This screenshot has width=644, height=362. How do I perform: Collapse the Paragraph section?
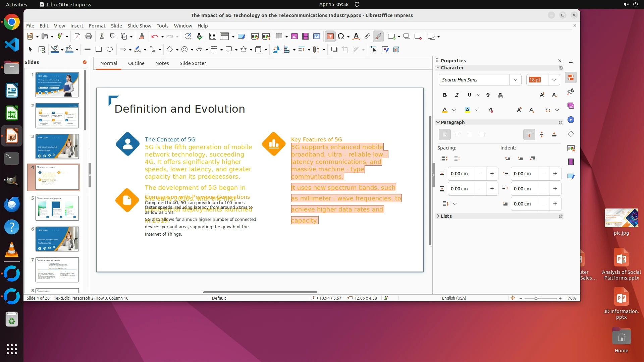(452, 122)
